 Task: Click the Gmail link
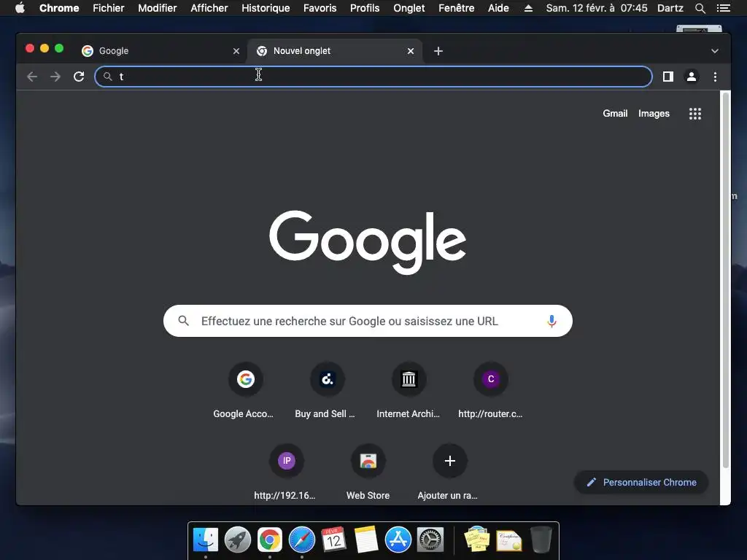(615, 113)
